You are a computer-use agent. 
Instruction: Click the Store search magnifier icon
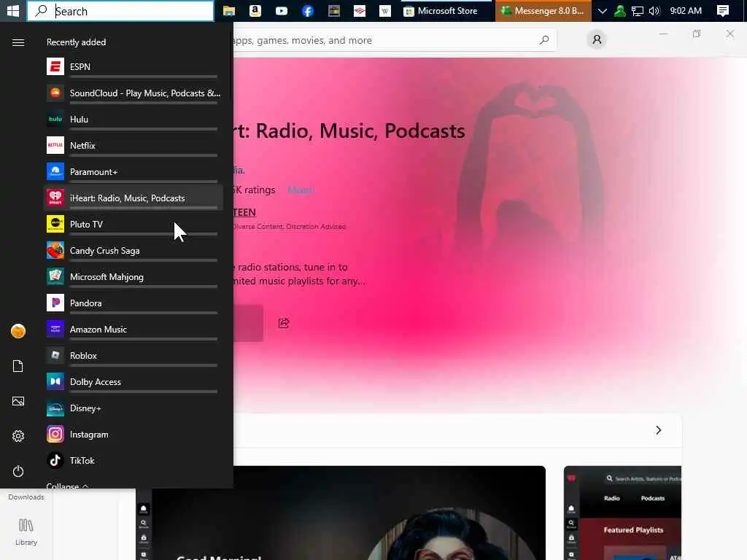coord(544,41)
